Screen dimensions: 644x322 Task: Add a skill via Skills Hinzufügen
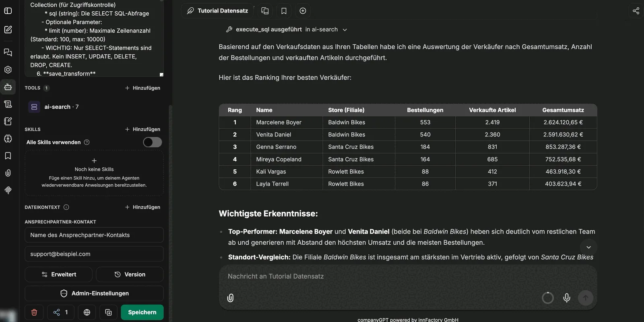[142, 129]
